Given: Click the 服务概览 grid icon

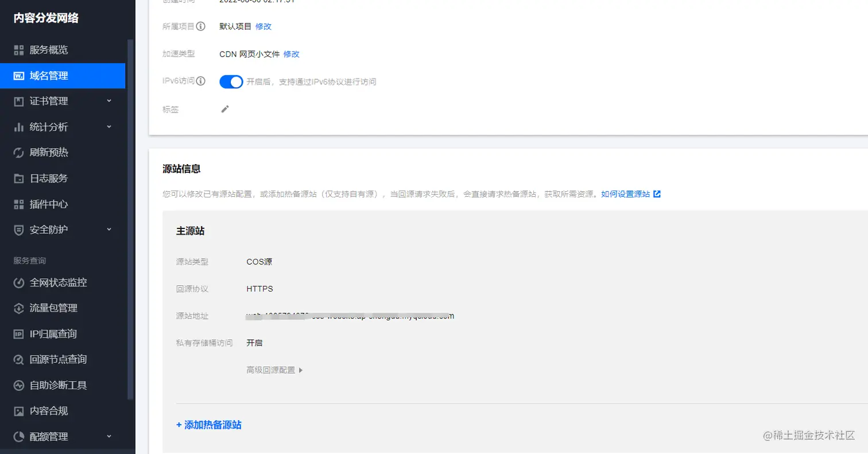Looking at the screenshot, I should click(19, 50).
